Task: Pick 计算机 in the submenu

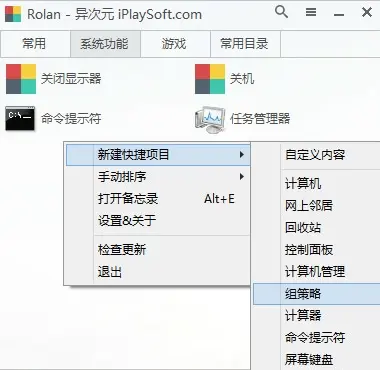Action: [317, 184]
